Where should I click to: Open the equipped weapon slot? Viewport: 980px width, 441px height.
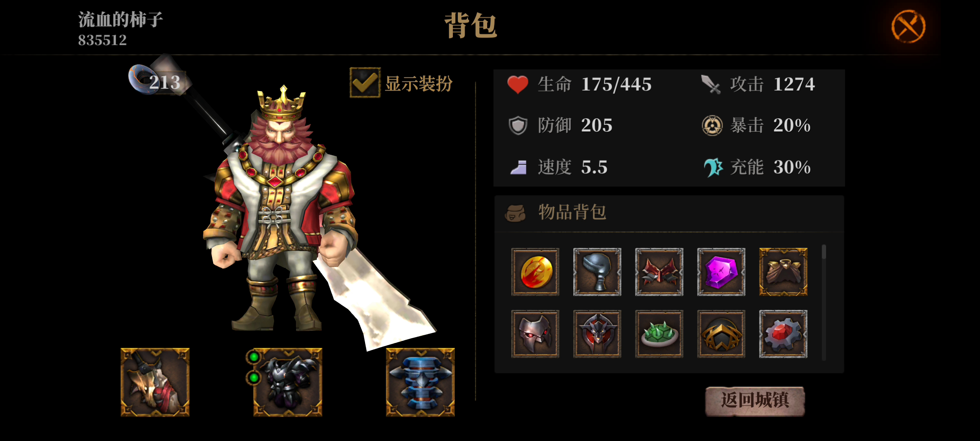point(155,382)
